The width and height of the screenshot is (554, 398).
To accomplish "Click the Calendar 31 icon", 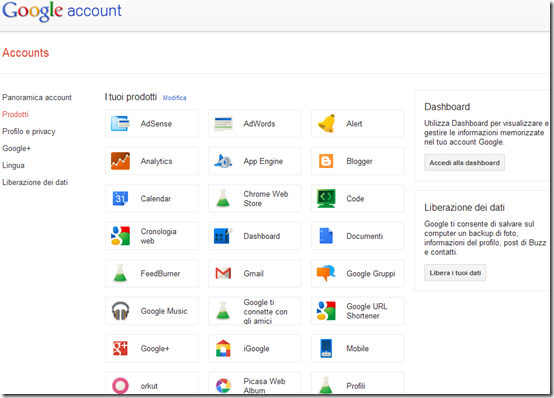I will click(120, 198).
